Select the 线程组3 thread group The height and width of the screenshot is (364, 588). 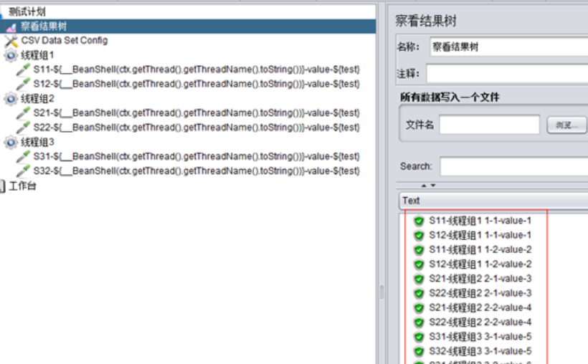37,142
